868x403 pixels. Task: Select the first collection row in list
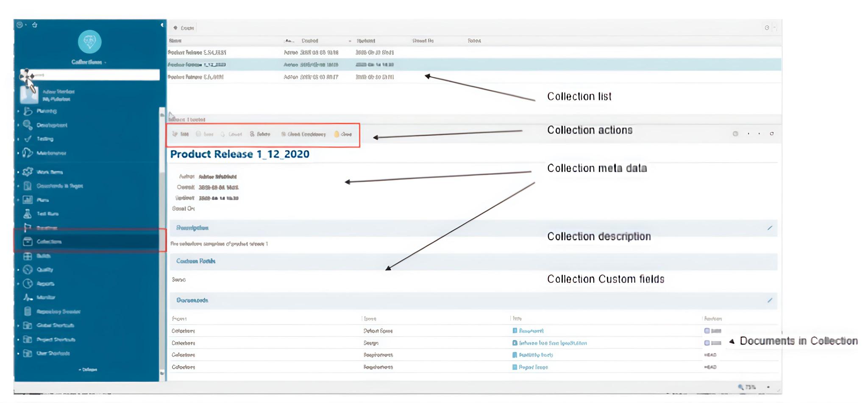click(x=474, y=53)
